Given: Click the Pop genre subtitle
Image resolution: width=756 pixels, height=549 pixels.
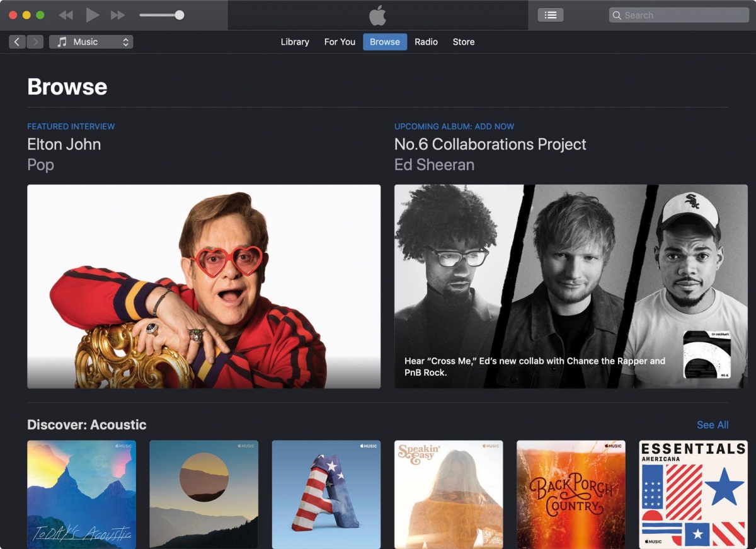Looking at the screenshot, I should [x=41, y=165].
